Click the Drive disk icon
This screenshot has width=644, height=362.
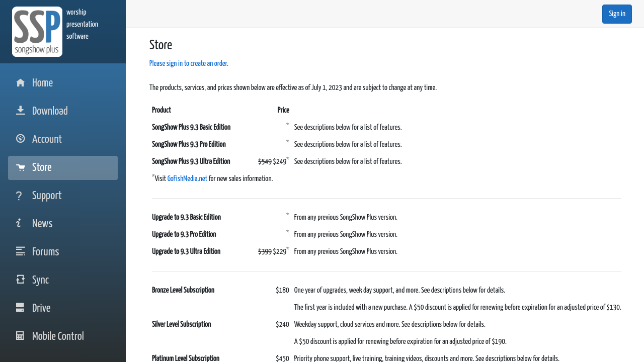20,308
